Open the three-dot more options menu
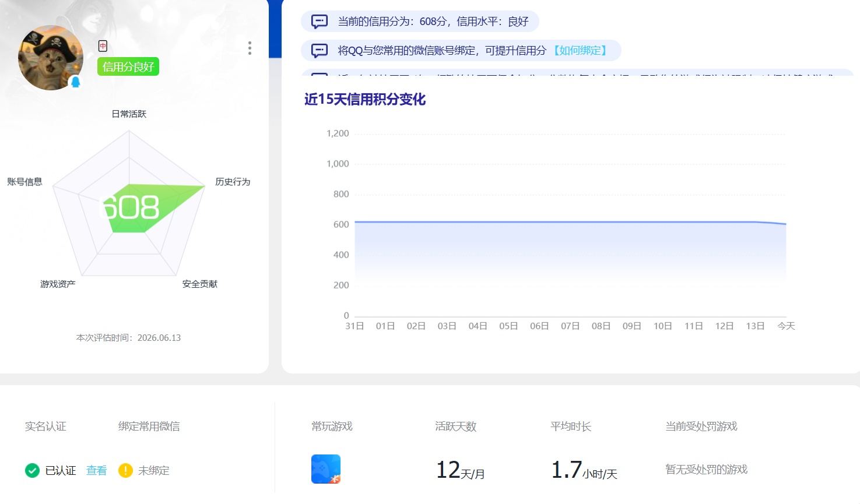Screen dimensions: 860x504 pos(250,48)
